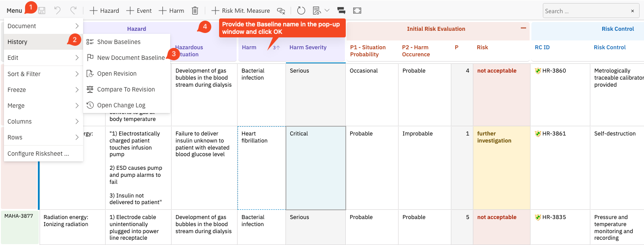
Task: Add a new Hazard
Action: point(104,11)
